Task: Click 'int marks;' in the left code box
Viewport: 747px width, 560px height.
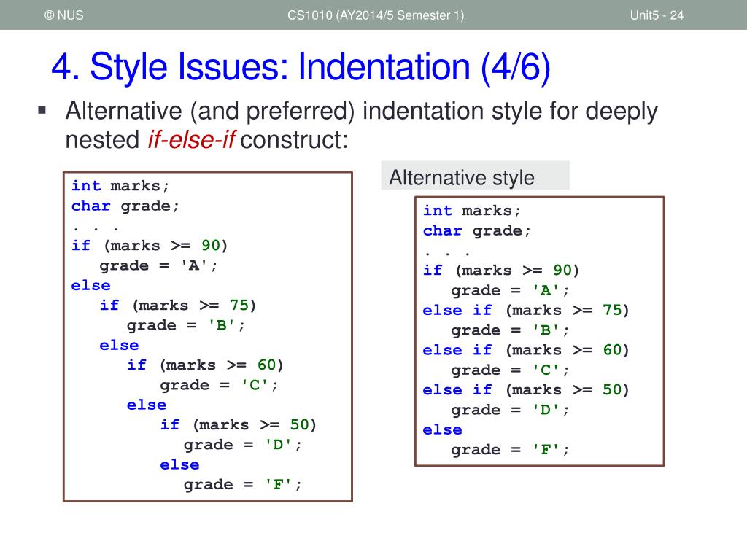Action: point(120,185)
